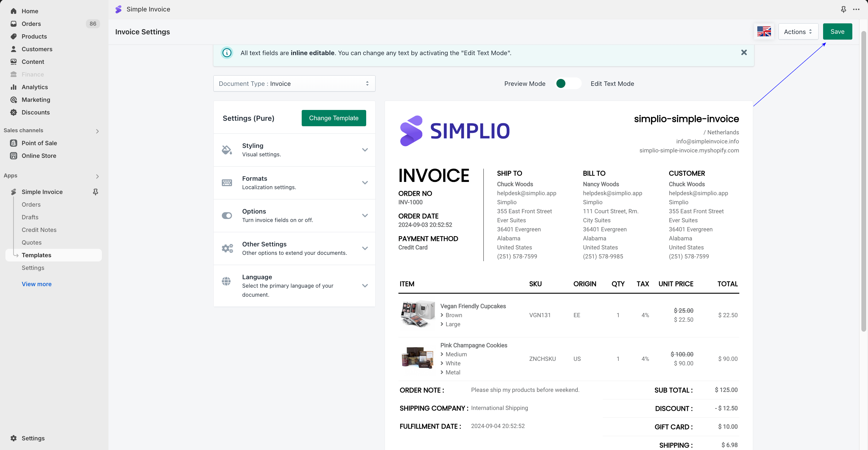Screen dimensions: 868x450
Task: Dismiss the inline editable info banner
Action: click(744, 52)
